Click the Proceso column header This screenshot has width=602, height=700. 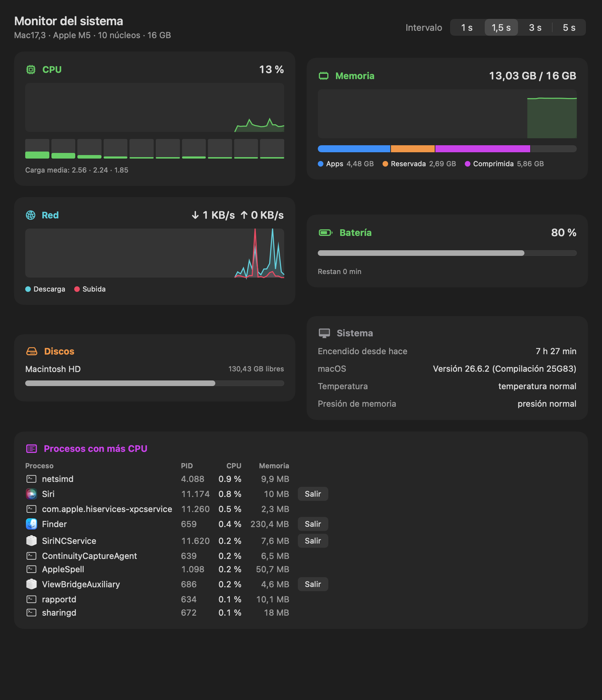(39, 466)
